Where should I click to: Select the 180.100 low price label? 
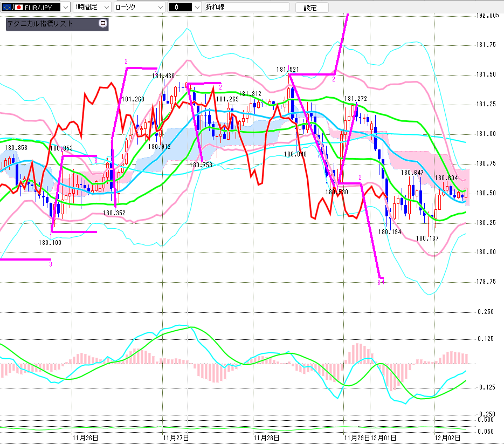click(50, 243)
